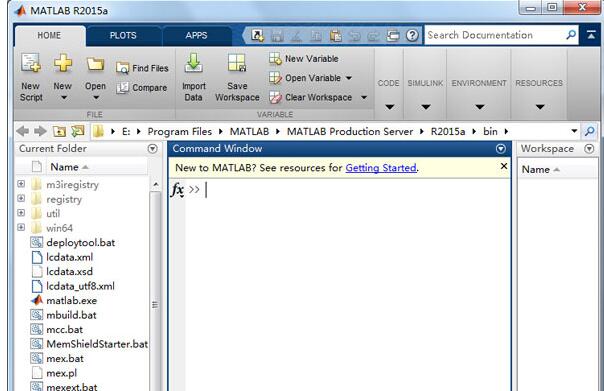The height and width of the screenshot is (391, 604).
Task: Click the bin path segment
Action: click(x=490, y=132)
